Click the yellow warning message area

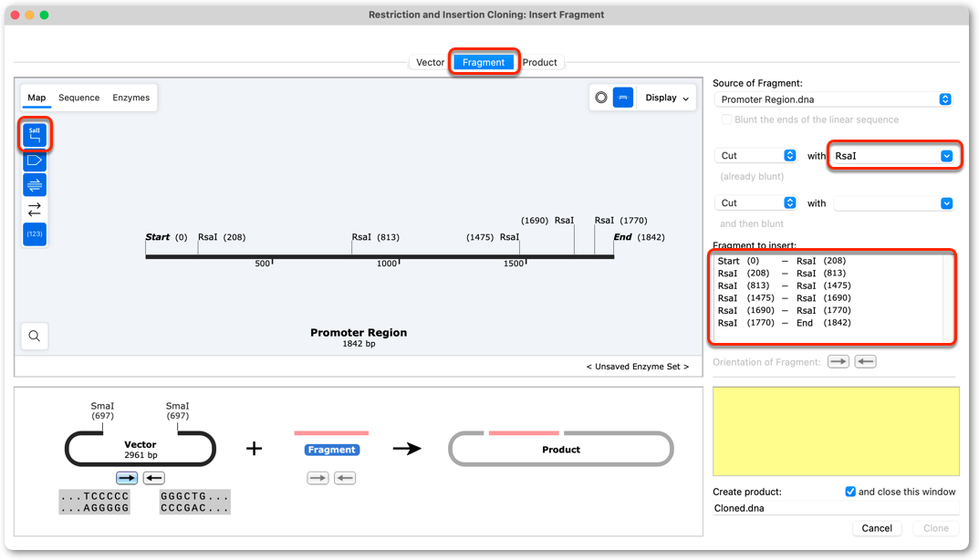[x=836, y=431]
